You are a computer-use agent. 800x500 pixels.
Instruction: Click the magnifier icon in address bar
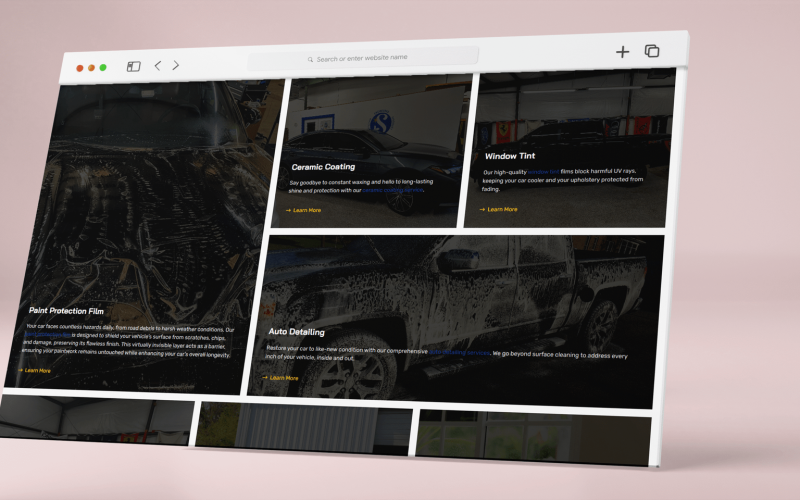tap(311, 59)
